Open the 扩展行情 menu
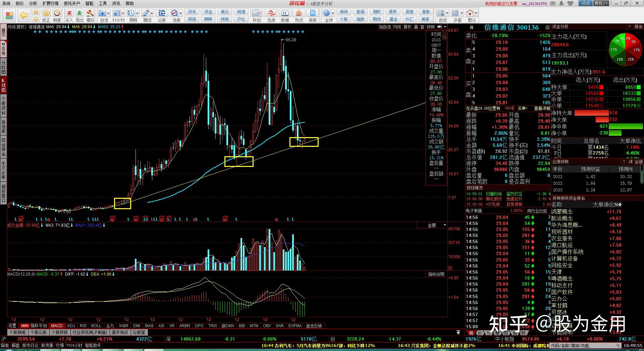644x351 pixels. (x=50, y=3)
